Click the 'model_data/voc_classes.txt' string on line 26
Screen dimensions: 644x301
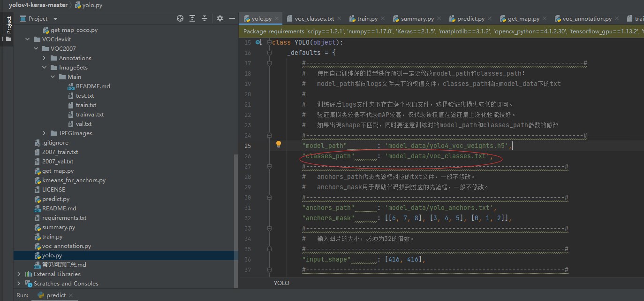[437, 156]
